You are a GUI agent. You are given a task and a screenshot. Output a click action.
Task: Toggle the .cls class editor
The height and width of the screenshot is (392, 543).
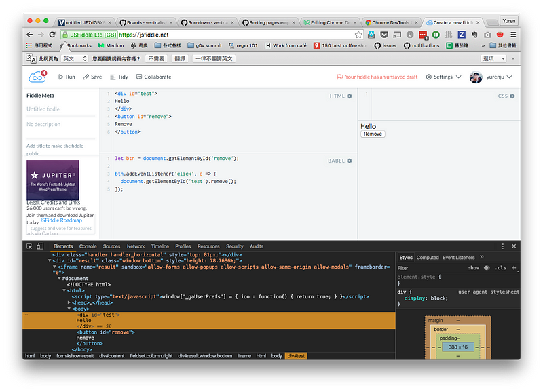tap(500, 268)
